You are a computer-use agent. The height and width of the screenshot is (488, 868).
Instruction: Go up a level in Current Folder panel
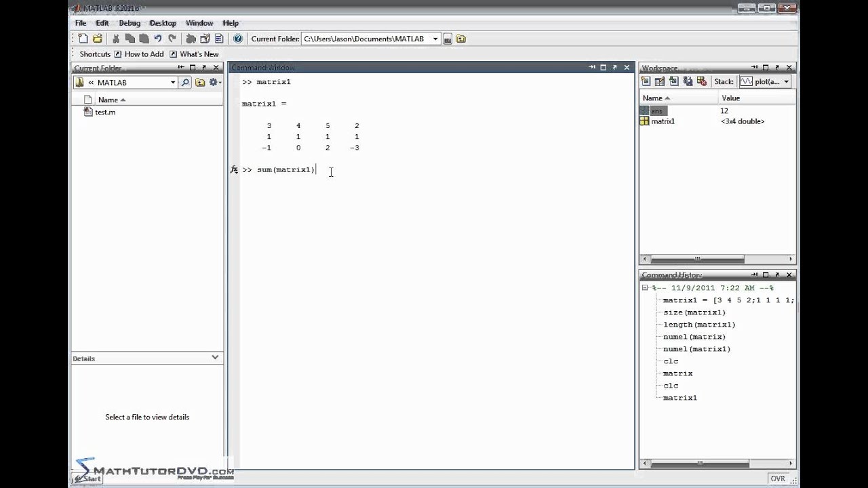(x=200, y=83)
